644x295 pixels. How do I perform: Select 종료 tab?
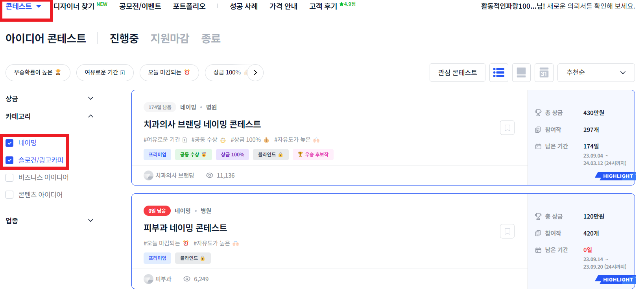coord(211,38)
